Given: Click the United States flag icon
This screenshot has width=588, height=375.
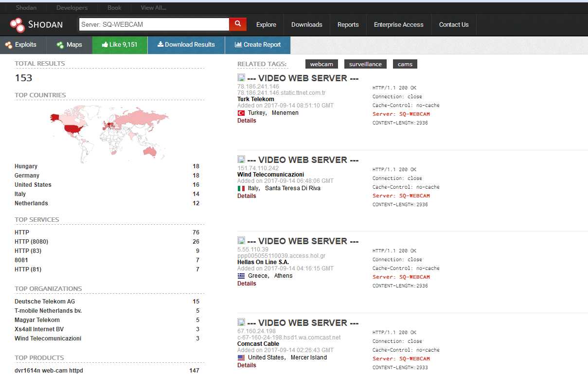Looking at the screenshot, I should 241,357.
